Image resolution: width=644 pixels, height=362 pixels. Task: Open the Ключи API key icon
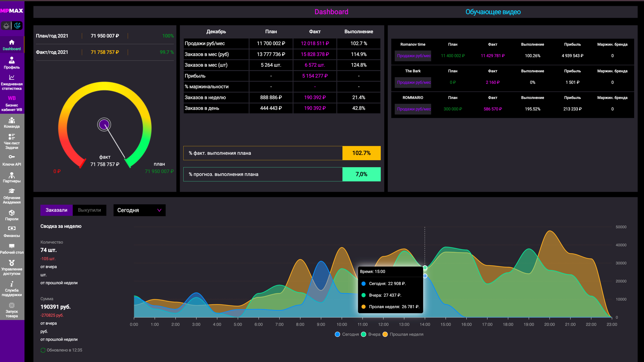pyautogui.click(x=12, y=157)
